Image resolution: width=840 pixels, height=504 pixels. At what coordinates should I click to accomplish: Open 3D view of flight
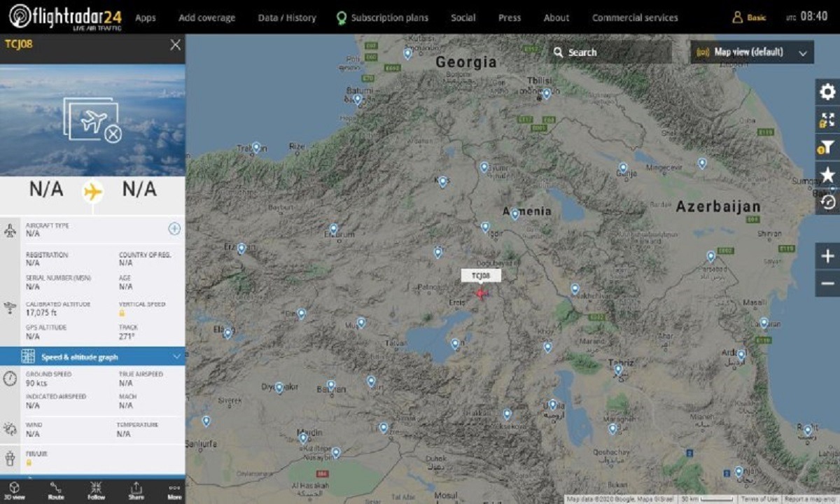(14, 490)
